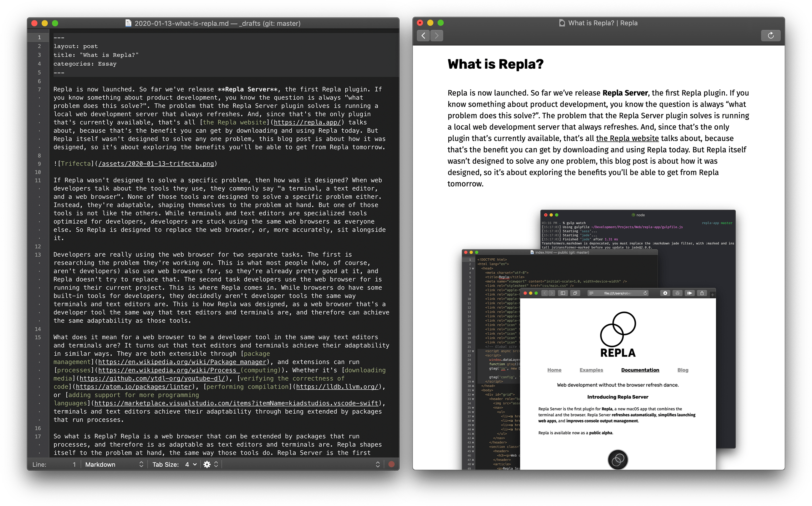Click the github.com youtube-dl URL in the editor
The height and width of the screenshot is (506, 812).
[152, 378]
